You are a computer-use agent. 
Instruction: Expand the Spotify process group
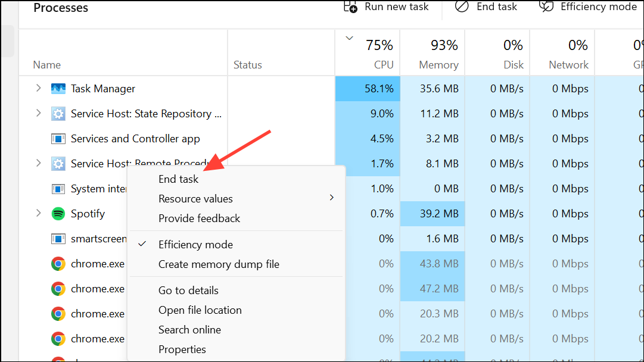pyautogui.click(x=38, y=213)
